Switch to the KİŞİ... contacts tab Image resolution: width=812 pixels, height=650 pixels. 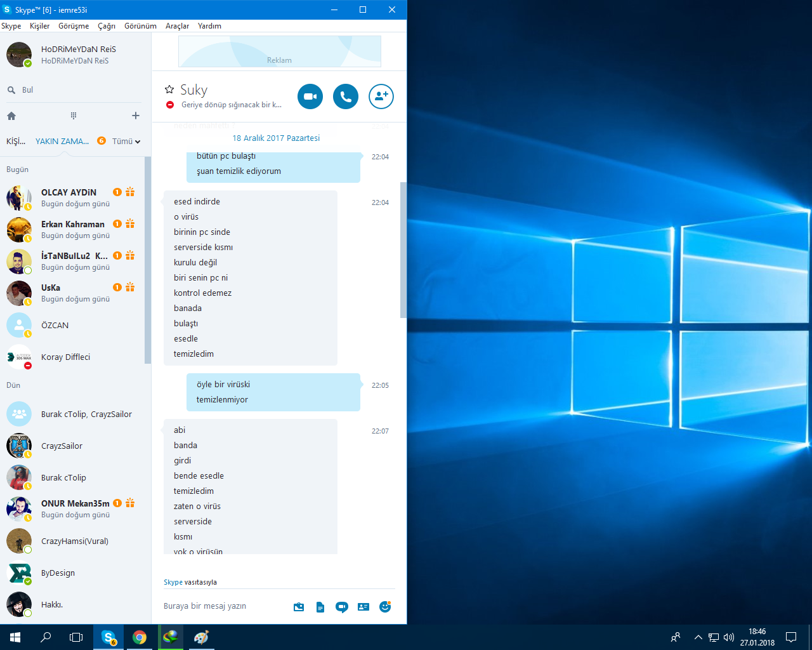(16, 141)
